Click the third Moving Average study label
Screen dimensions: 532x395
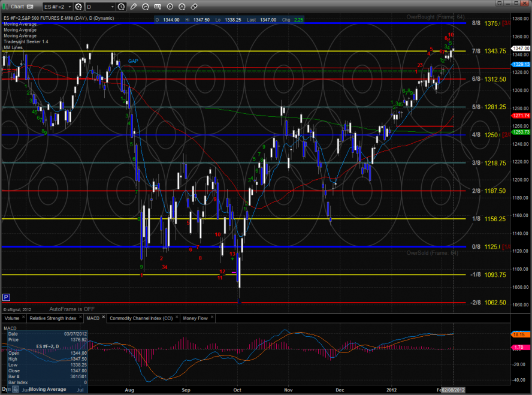20,35
